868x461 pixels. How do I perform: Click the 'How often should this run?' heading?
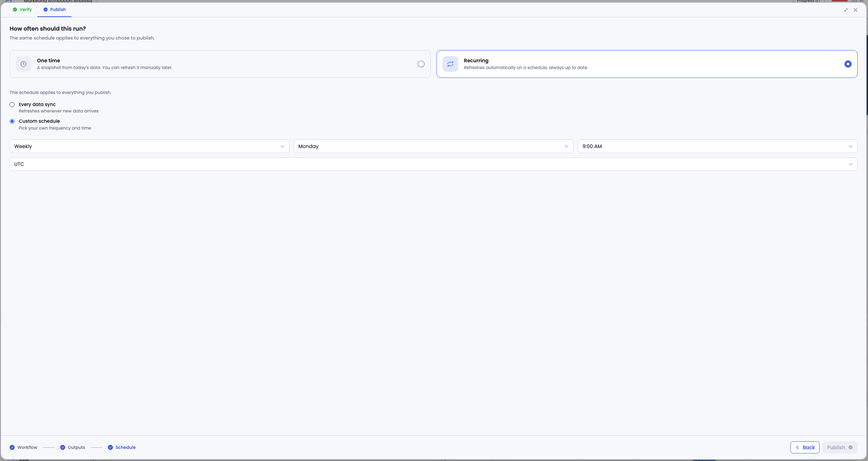coord(48,28)
